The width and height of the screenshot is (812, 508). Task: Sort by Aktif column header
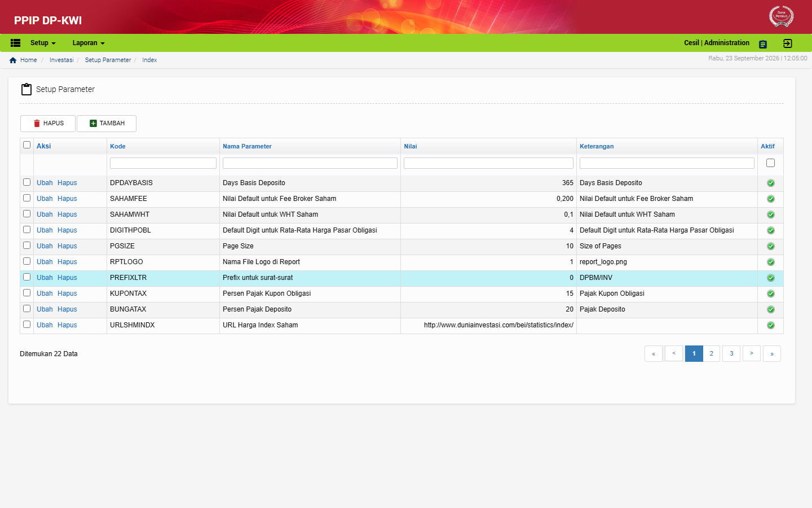tap(767, 146)
